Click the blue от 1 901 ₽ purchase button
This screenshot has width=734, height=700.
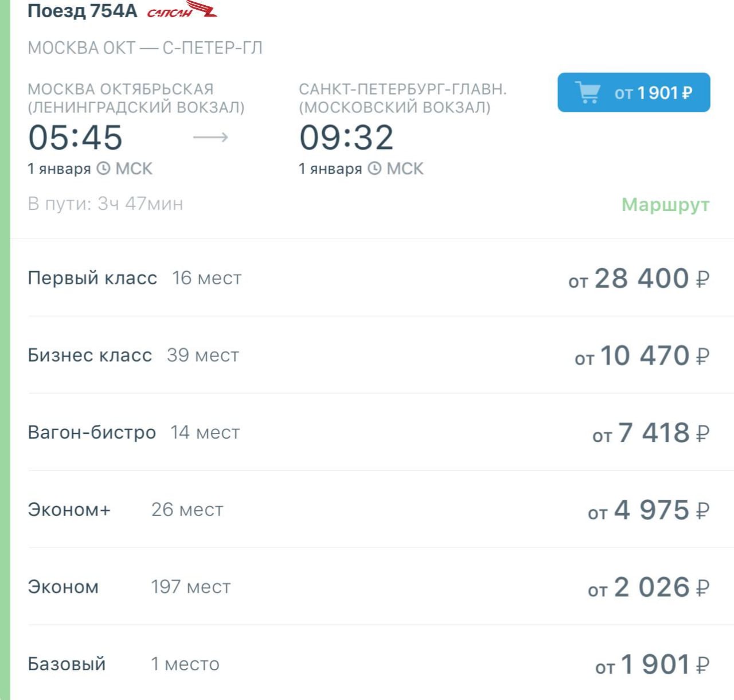[x=633, y=92]
